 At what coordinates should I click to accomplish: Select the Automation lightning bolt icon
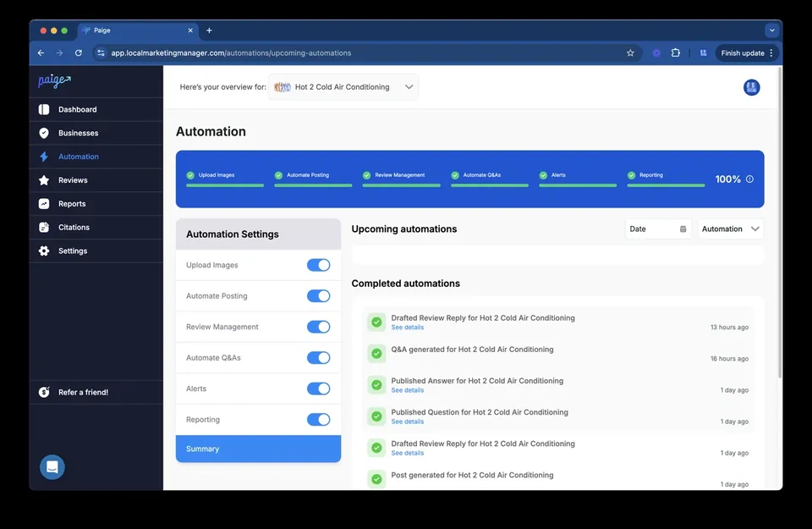point(44,157)
